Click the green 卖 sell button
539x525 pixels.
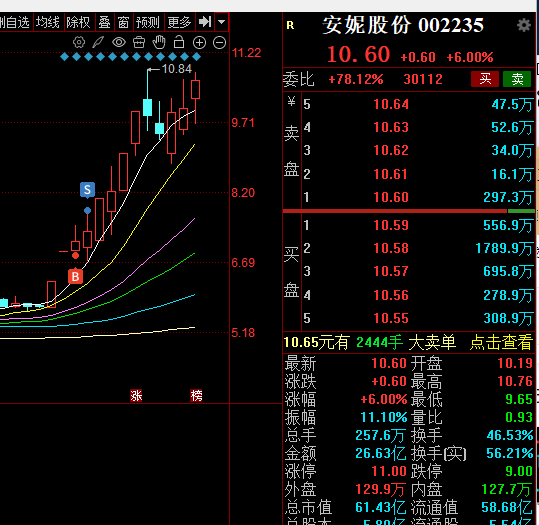pyautogui.click(x=517, y=79)
